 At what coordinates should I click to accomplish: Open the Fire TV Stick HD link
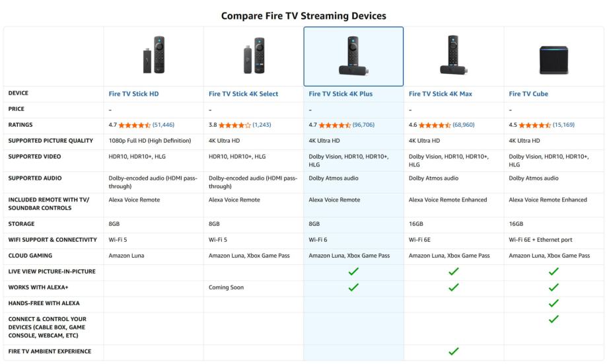[133, 94]
